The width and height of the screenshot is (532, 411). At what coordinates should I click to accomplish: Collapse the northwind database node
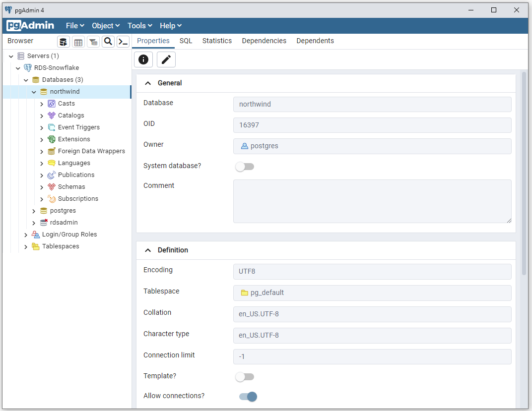tap(34, 92)
